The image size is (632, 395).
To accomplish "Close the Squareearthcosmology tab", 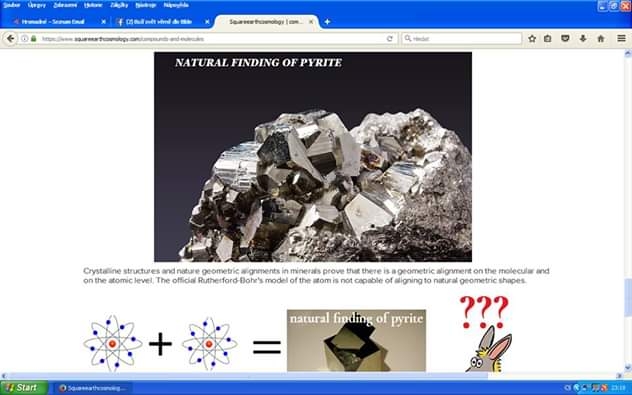I will pyautogui.click(x=311, y=22).
